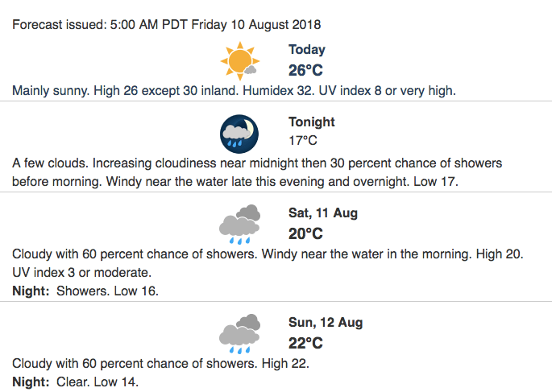Select the Today heading
Screen dimensions: 552x392
click(307, 50)
